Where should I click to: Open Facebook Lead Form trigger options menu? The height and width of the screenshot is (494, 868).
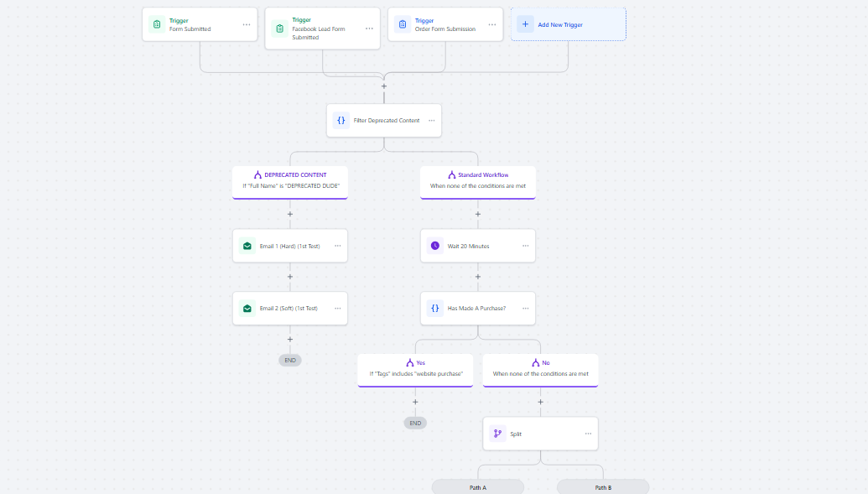[369, 29]
